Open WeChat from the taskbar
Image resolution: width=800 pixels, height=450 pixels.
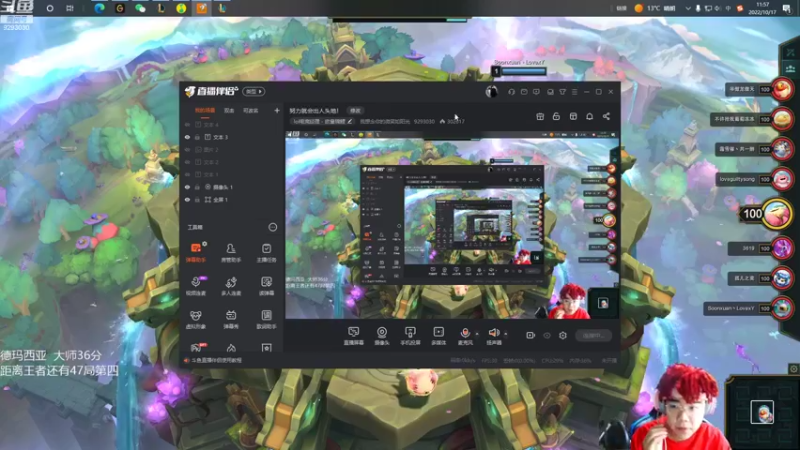point(140,8)
